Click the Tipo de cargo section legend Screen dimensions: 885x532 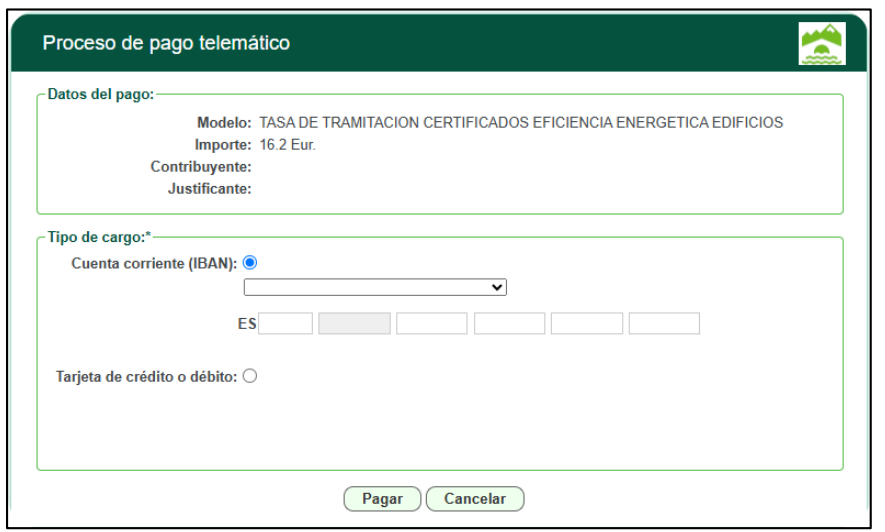tap(97, 238)
